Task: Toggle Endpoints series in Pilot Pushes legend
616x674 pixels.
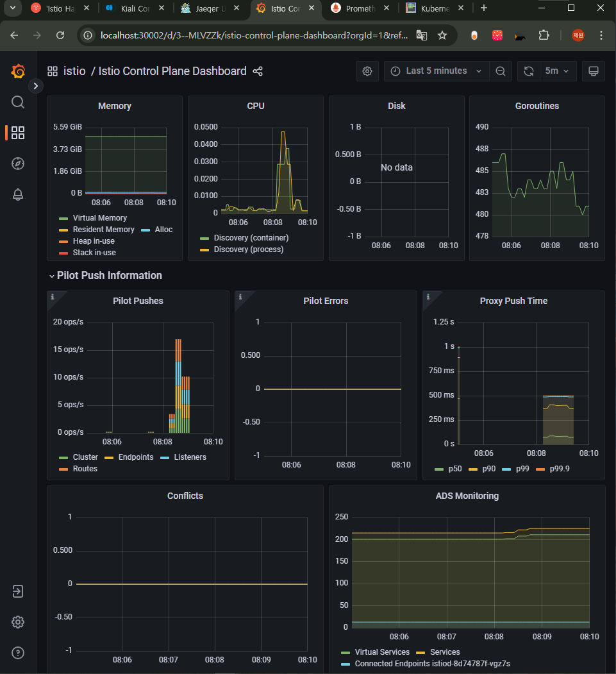Action: tap(136, 457)
